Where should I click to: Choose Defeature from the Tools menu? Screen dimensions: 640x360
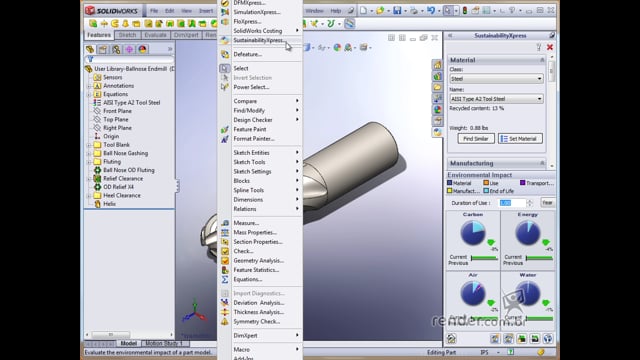click(260, 54)
